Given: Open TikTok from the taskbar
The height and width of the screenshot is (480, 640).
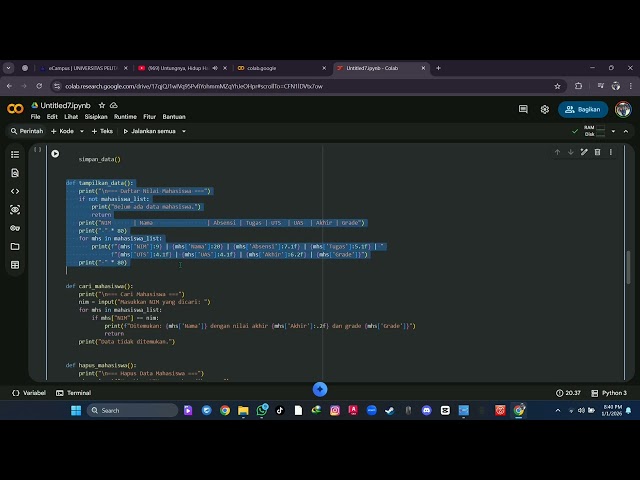Looking at the screenshot, I should [280, 410].
